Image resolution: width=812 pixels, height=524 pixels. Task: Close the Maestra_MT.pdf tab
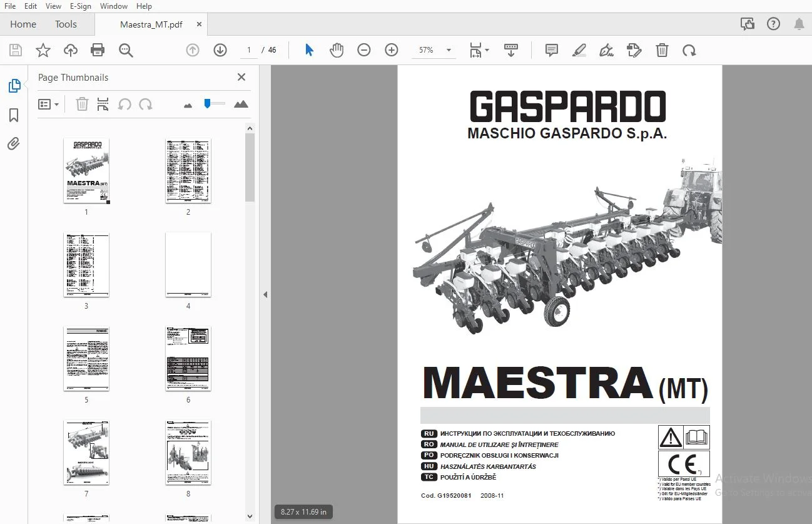(199, 24)
